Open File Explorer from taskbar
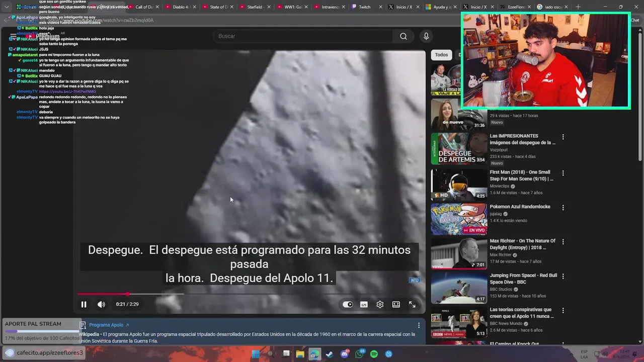 [300, 354]
